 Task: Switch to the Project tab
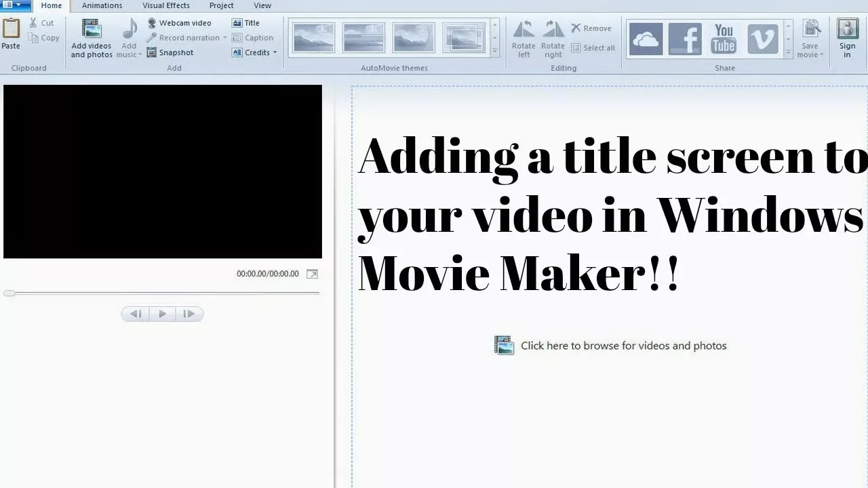221,5
